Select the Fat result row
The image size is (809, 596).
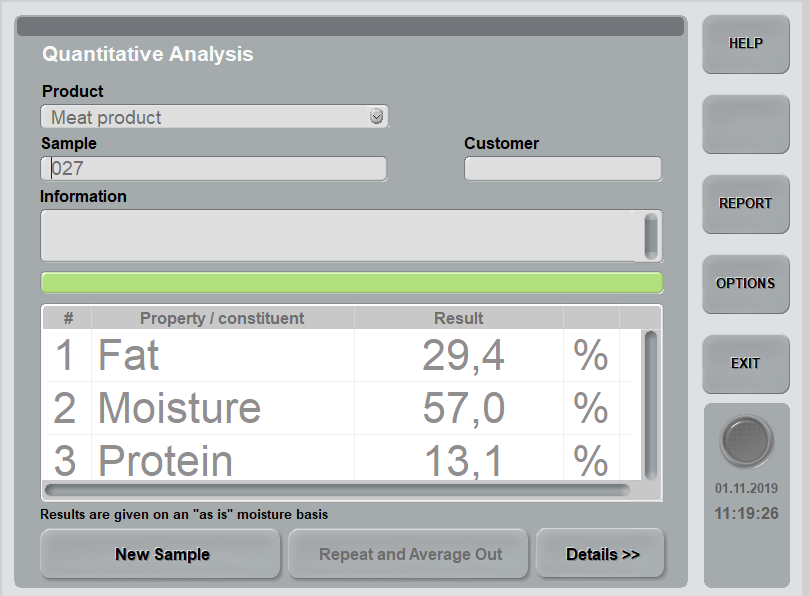[x=300, y=356]
